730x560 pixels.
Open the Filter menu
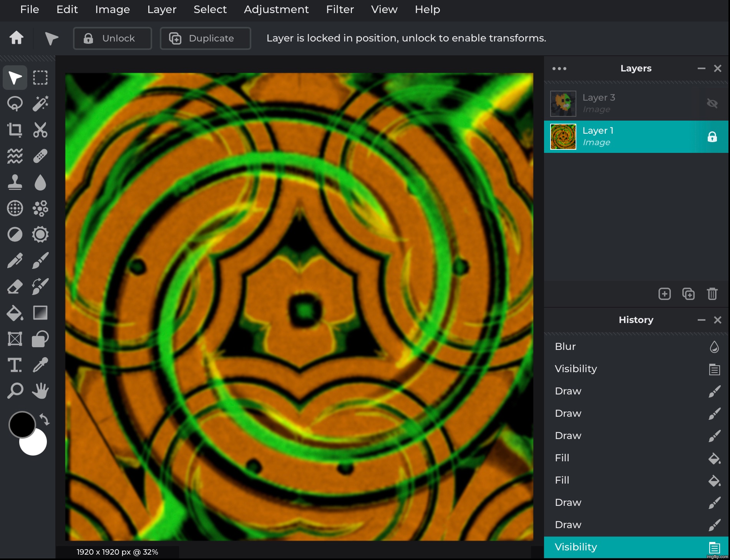pos(340,9)
